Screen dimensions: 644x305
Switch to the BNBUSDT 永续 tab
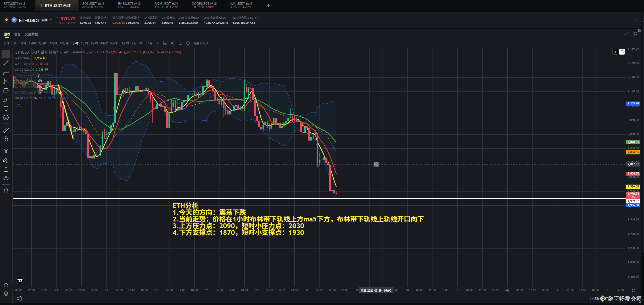pyautogui.click(x=129, y=5)
